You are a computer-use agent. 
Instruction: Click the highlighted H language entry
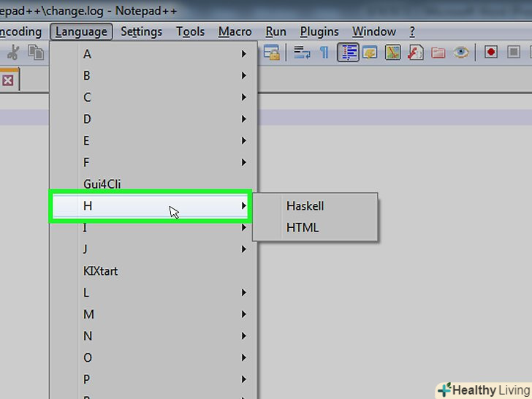(x=151, y=206)
